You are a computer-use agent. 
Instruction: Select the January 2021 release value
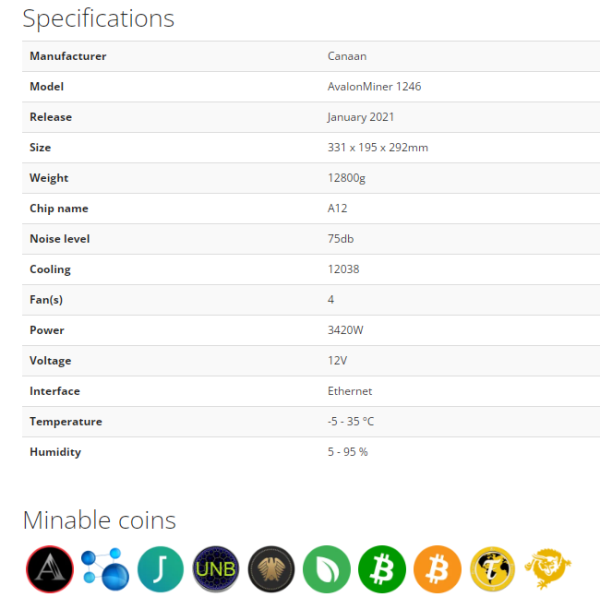pos(360,117)
